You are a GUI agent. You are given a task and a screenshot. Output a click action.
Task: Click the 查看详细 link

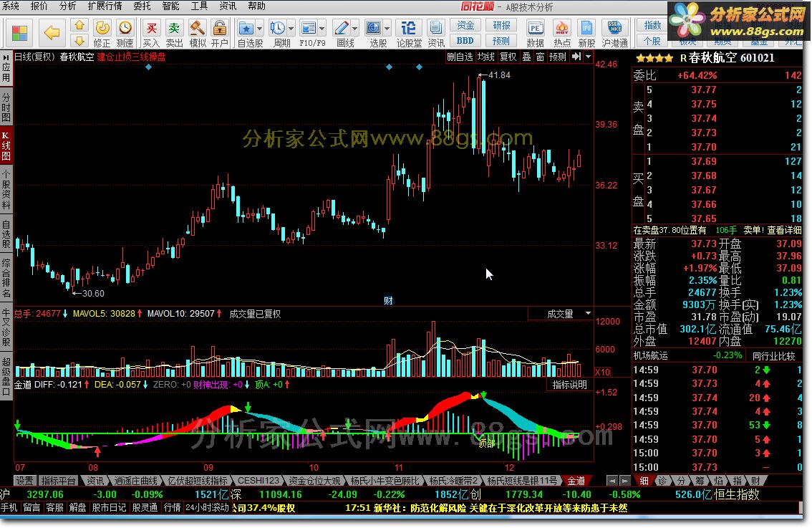click(x=785, y=229)
